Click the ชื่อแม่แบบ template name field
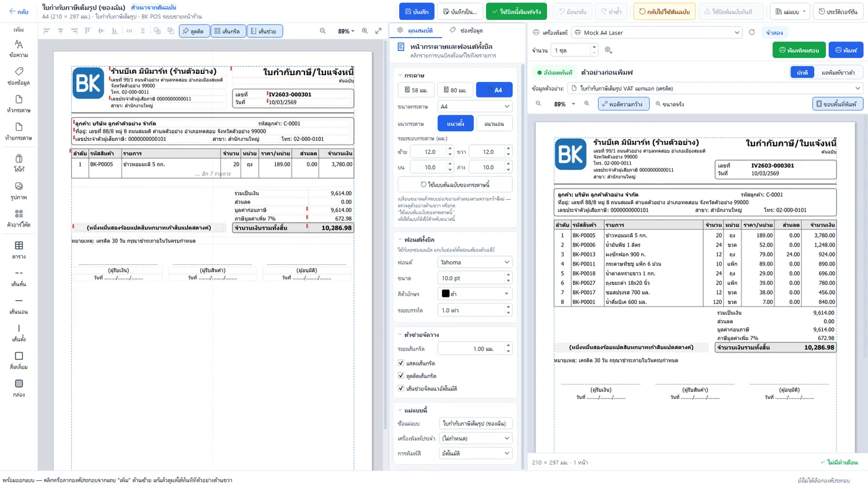This screenshot has width=868, height=489. pos(475,423)
